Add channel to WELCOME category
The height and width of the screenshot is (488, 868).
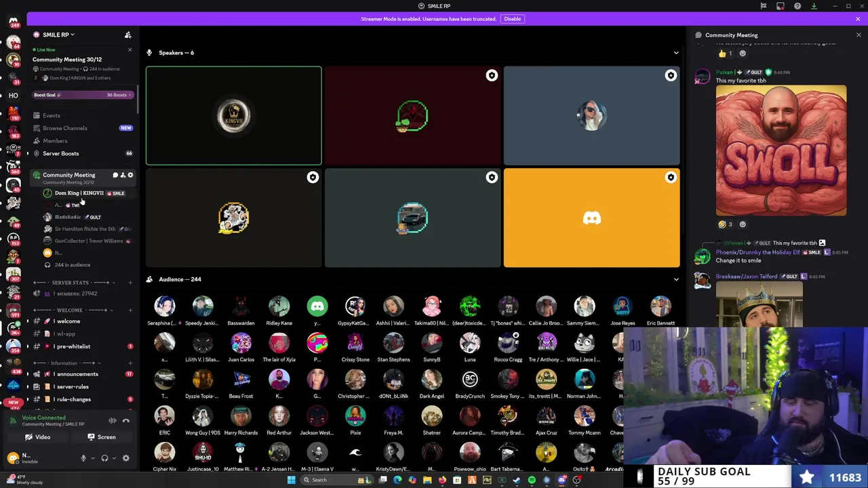(130, 310)
